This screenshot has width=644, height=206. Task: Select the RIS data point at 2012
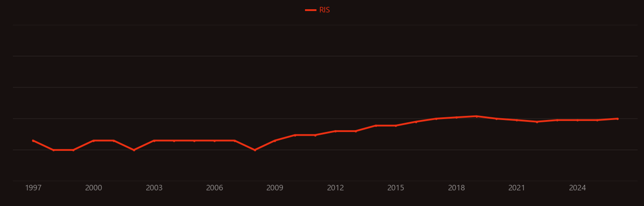[x=335, y=131]
